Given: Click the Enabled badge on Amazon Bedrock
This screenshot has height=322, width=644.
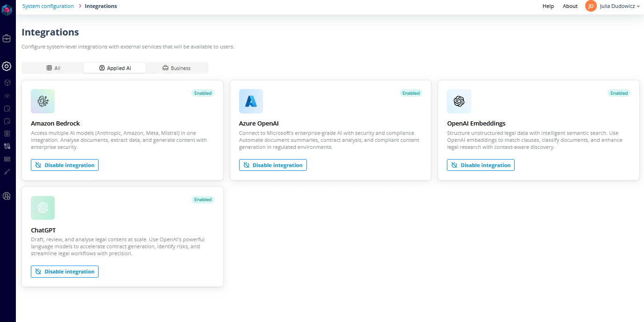Looking at the screenshot, I should [x=203, y=93].
